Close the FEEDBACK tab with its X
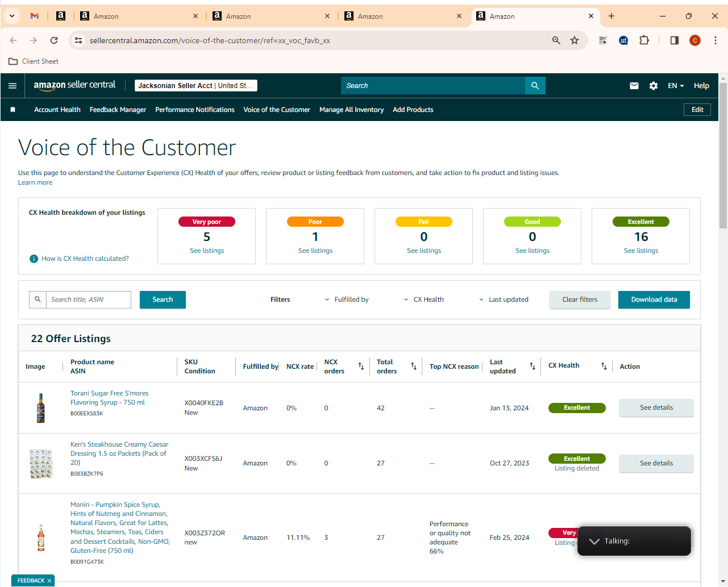 (x=49, y=581)
